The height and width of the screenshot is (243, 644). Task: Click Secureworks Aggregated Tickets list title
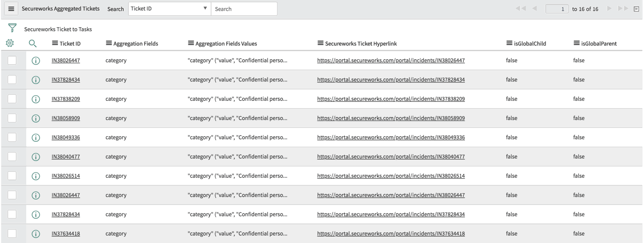[x=60, y=9]
